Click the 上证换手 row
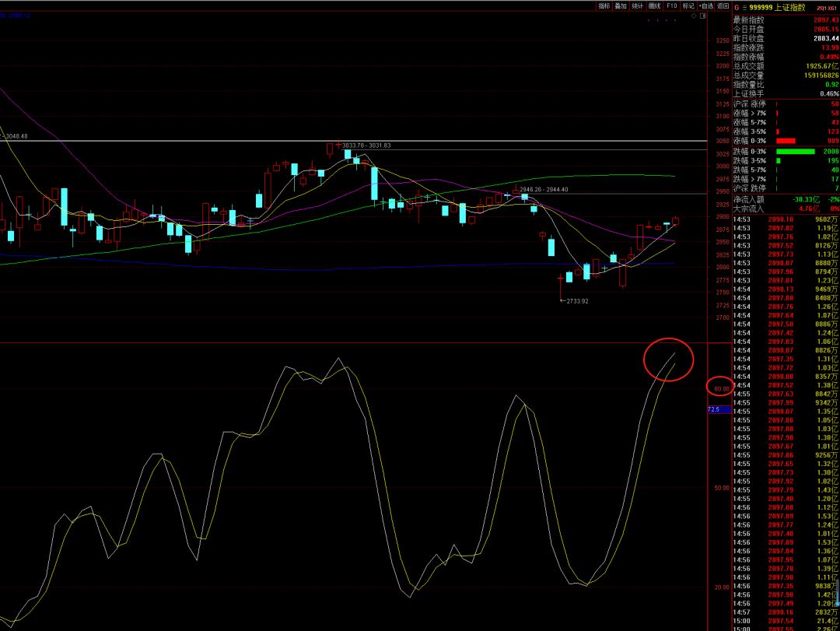This screenshot has width=840, height=631. (x=786, y=93)
